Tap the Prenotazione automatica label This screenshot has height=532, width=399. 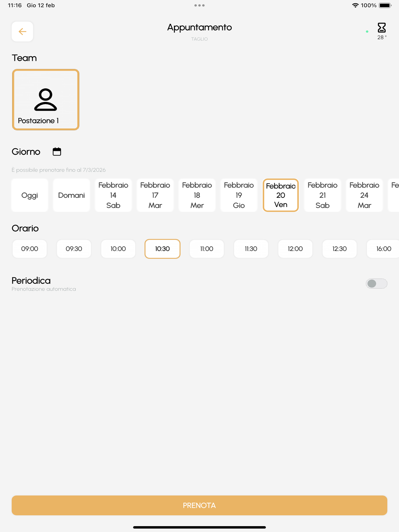tap(44, 289)
